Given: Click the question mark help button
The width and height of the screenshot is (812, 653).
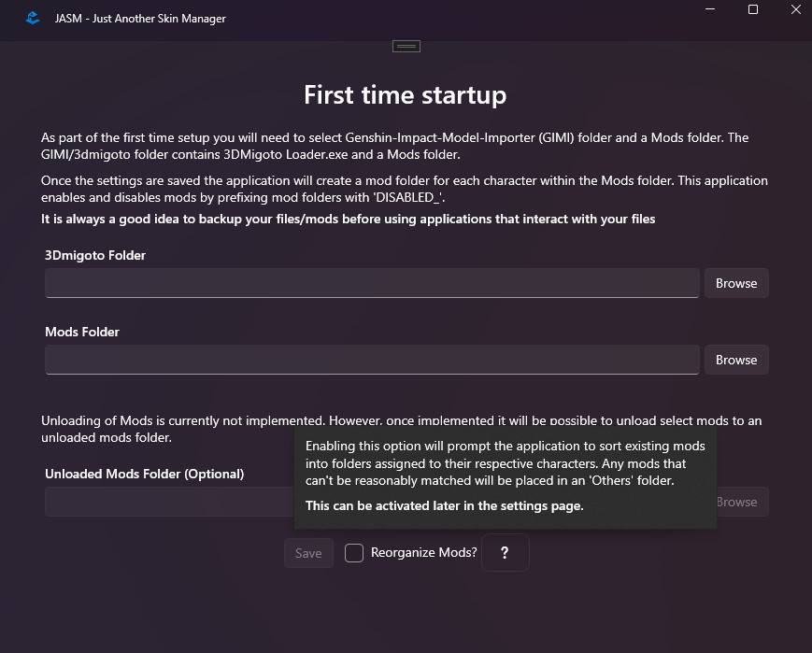Looking at the screenshot, I should (x=505, y=553).
